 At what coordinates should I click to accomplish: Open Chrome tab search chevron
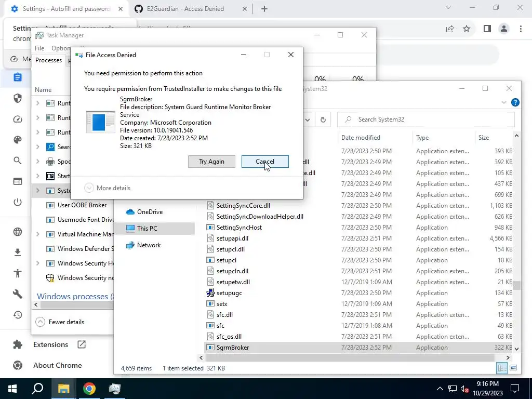coord(448,7)
